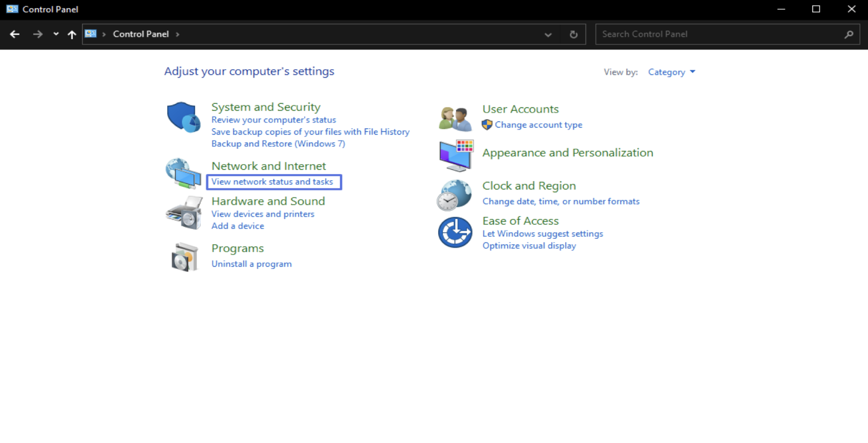
Task: Open the Ease of Access icon
Action: coord(455,232)
